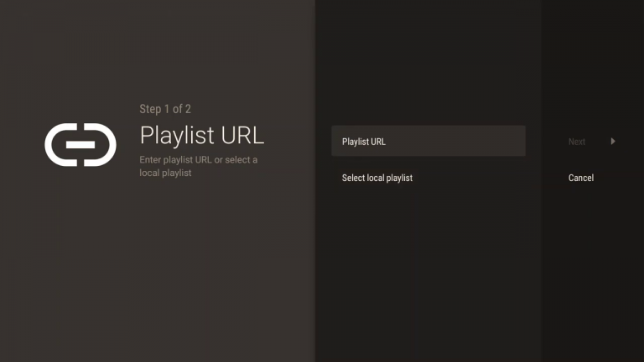
Task: Click the word Playlist in the heading
Action: 174,135
